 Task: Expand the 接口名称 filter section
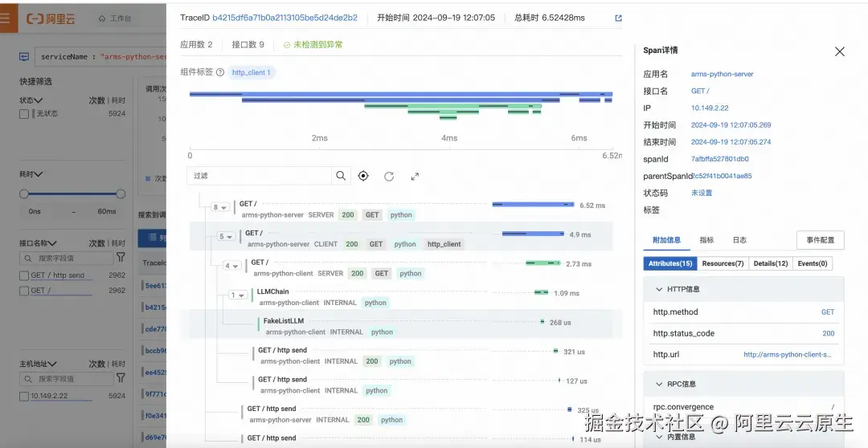[x=39, y=243]
